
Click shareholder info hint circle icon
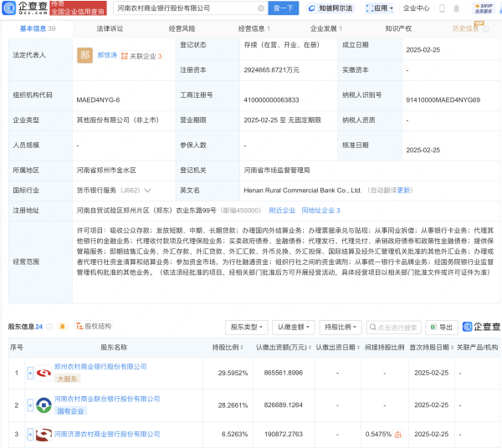pos(49,327)
